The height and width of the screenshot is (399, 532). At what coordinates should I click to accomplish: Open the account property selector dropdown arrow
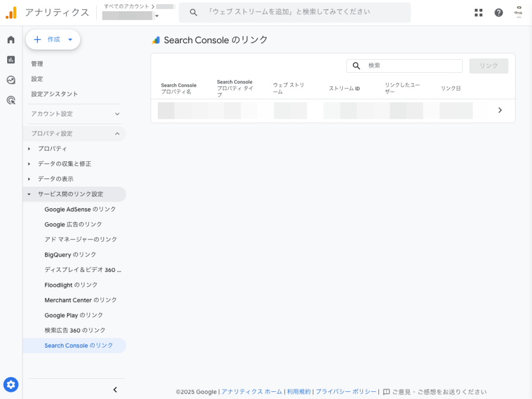pos(157,16)
